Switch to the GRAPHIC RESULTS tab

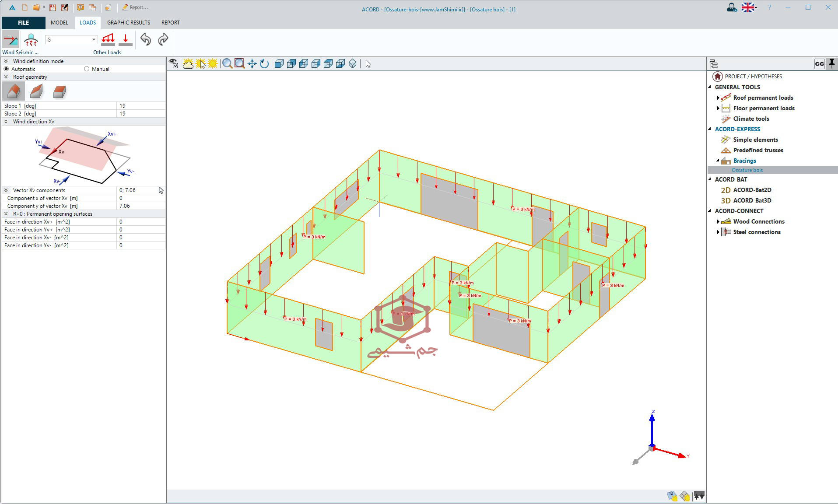129,23
